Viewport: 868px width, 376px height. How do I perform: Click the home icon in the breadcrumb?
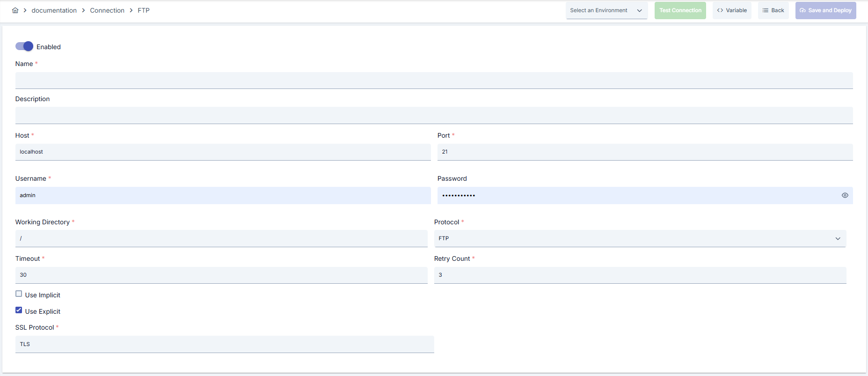tap(15, 10)
